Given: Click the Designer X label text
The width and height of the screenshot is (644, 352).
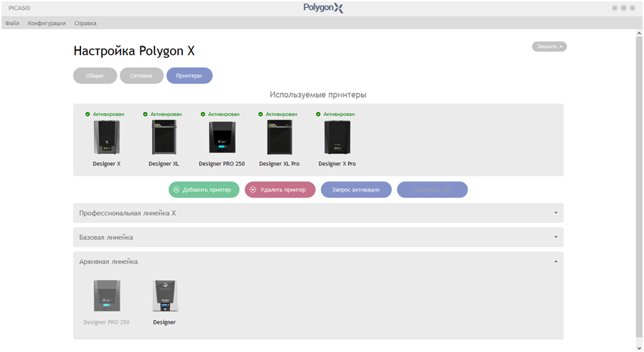Looking at the screenshot, I should coord(107,164).
